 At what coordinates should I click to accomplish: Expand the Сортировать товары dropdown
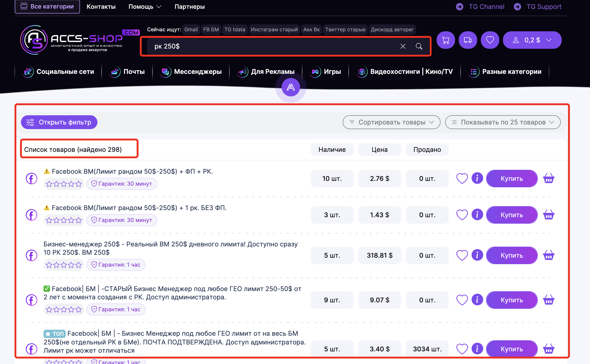pyautogui.click(x=391, y=122)
